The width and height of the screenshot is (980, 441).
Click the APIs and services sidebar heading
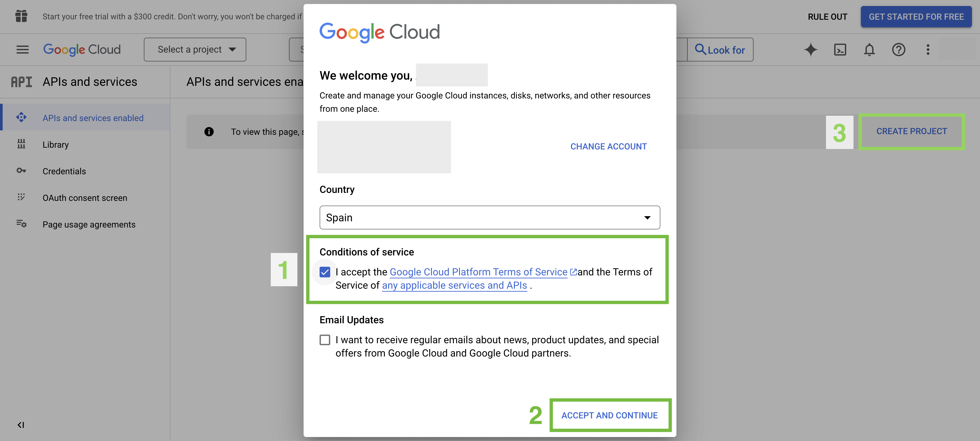[90, 82]
